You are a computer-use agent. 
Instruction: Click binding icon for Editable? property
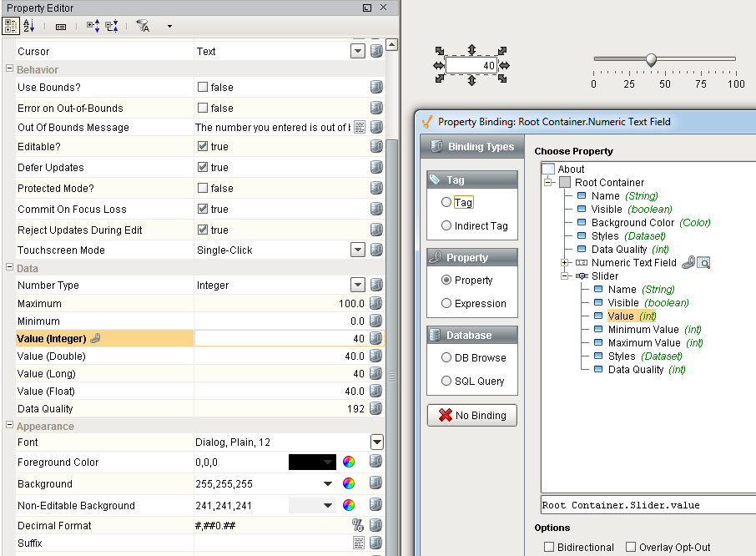click(x=376, y=147)
